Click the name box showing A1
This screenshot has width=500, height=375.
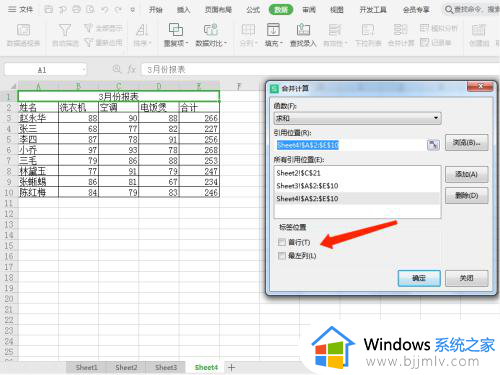pos(42,70)
